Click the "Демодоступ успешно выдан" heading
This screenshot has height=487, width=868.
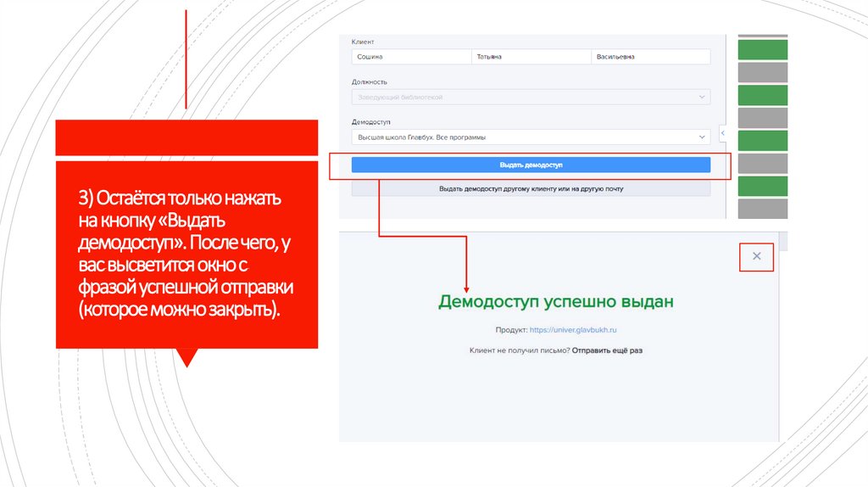click(x=556, y=301)
